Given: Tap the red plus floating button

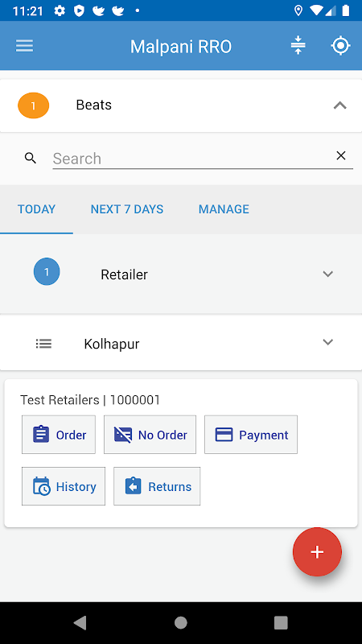Looking at the screenshot, I should pos(317,552).
